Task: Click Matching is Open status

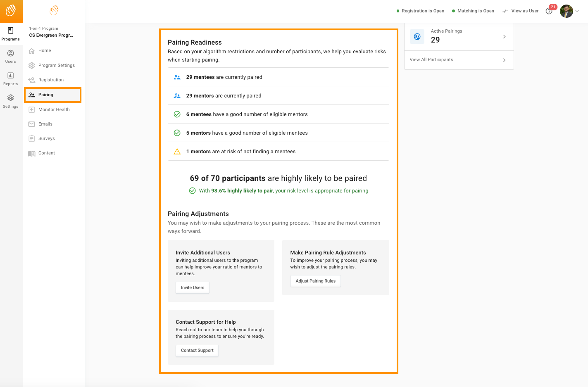Action: coord(473,11)
